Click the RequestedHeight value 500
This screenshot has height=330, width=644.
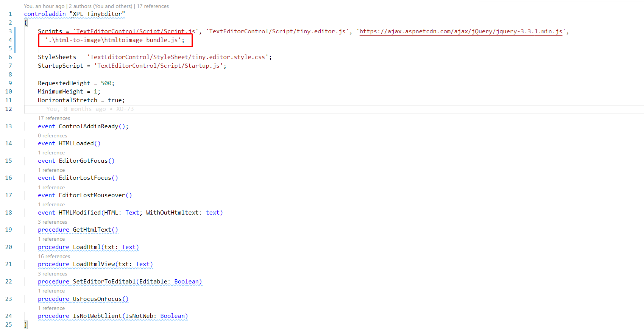coord(106,83)
